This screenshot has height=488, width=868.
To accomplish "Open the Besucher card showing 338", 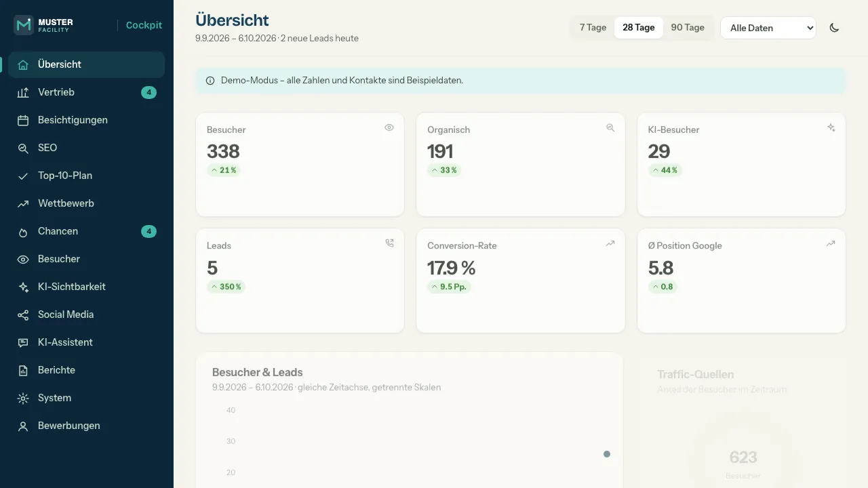I will click(300, 165).
